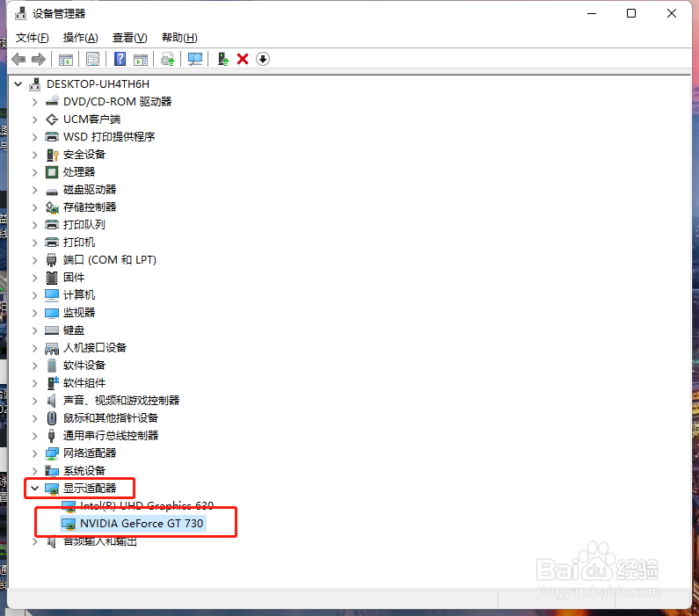Toggle the action pane toolbar icon

point(141,59)
